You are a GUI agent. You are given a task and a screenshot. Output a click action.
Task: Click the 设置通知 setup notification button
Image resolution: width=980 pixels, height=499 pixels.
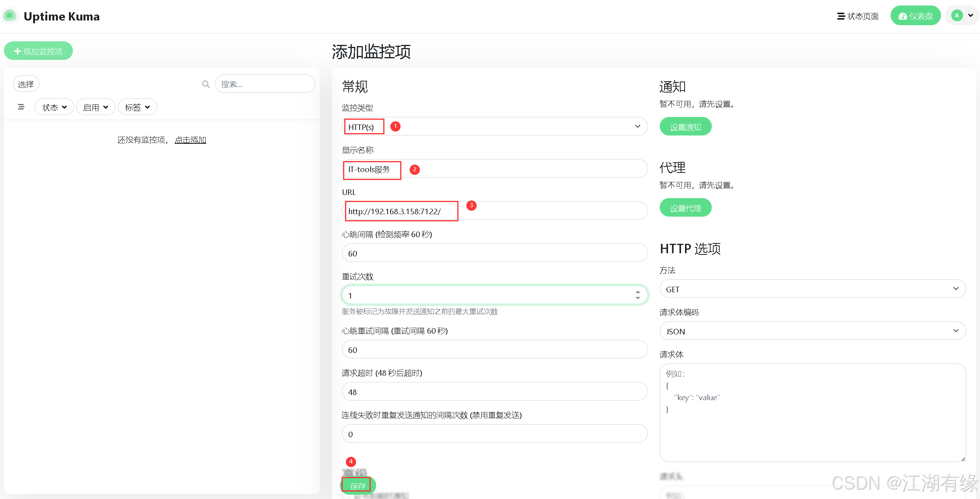(685, 127)
